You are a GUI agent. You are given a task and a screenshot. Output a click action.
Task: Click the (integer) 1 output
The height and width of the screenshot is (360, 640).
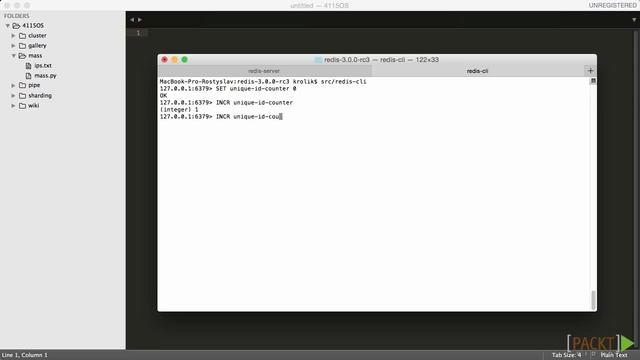[x=179, y=110]
